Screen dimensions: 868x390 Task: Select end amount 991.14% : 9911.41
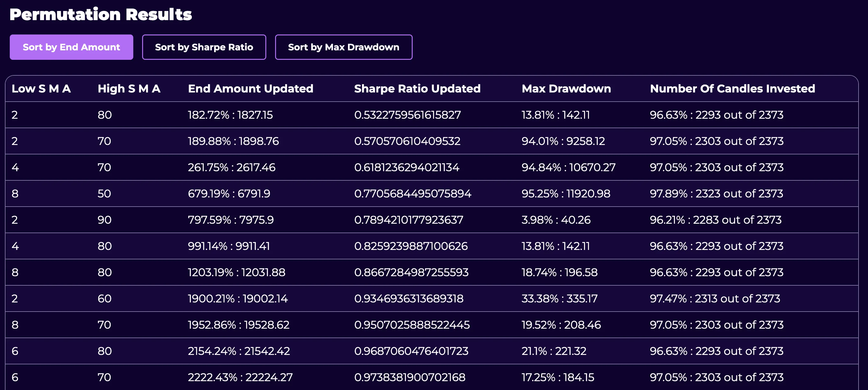coord(229,246)
